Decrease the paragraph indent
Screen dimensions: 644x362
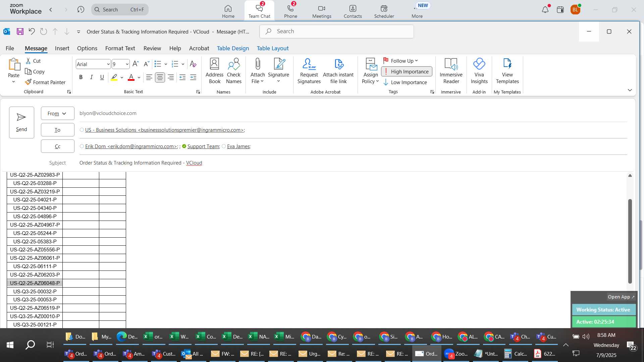pyautogui.click(x=182, y=77)
